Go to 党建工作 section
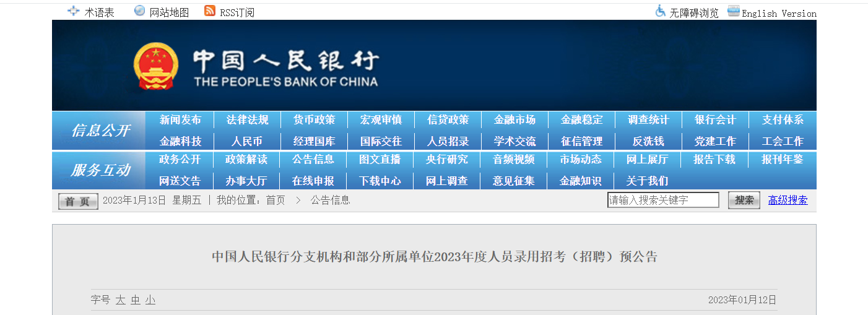Viewport: 868px width, 315px height. coord(715,141)
